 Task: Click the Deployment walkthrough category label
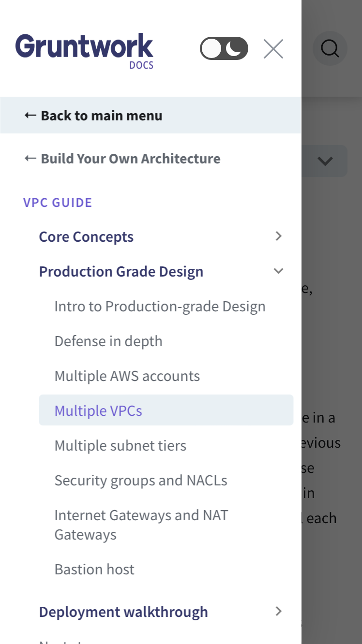123,612
